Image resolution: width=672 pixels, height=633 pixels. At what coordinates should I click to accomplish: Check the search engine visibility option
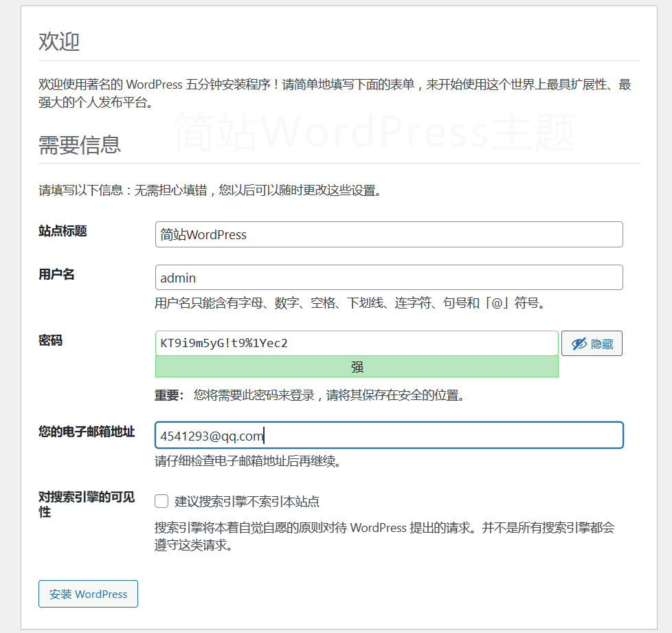point(161,501)
